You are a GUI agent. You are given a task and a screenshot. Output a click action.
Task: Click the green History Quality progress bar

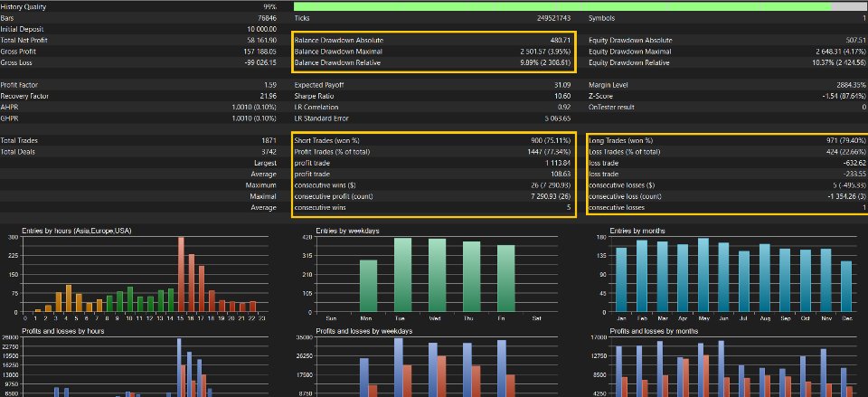562,6
